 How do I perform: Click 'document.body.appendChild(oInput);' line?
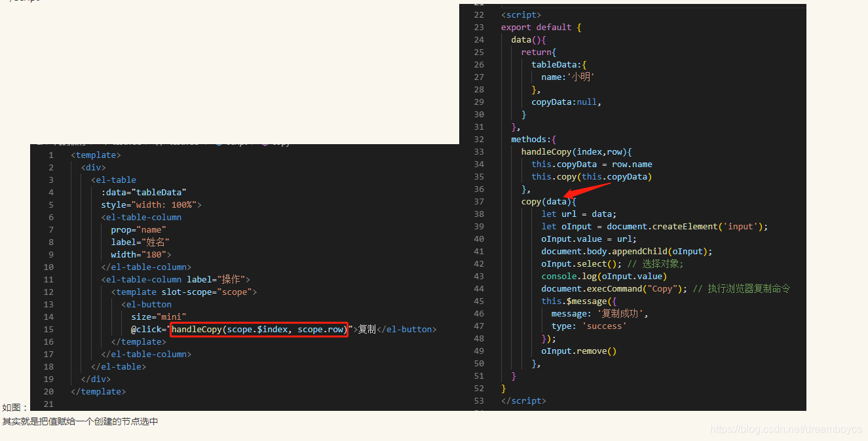pos(627,252)
